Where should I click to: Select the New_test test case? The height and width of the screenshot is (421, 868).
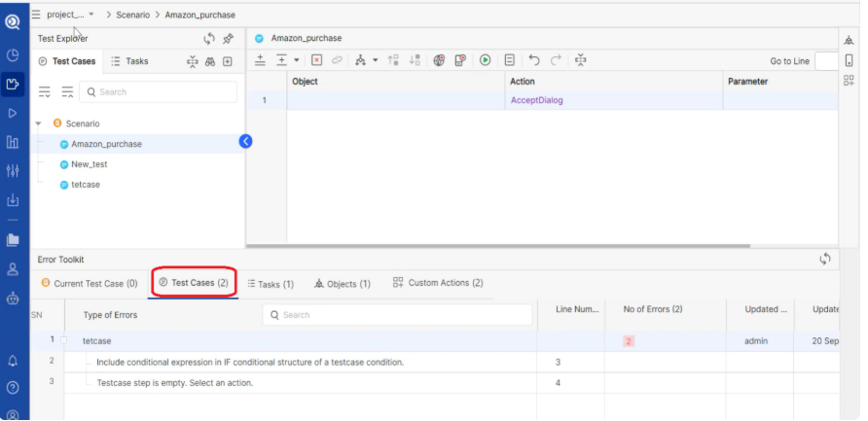tap(89, 164)
